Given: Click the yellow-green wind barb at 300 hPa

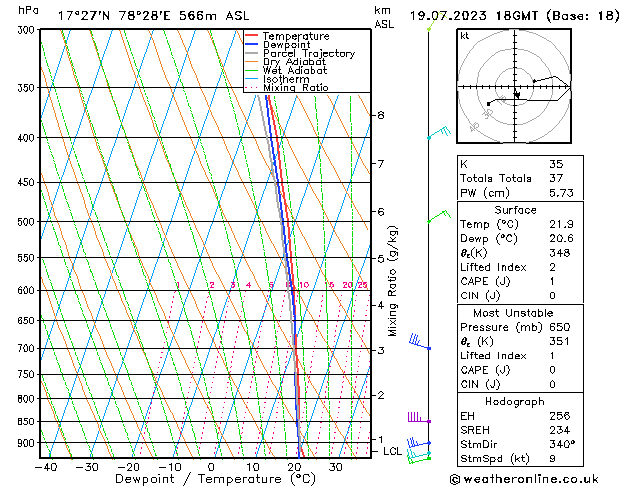Looking at the screenshot, I should pos(436,22).
